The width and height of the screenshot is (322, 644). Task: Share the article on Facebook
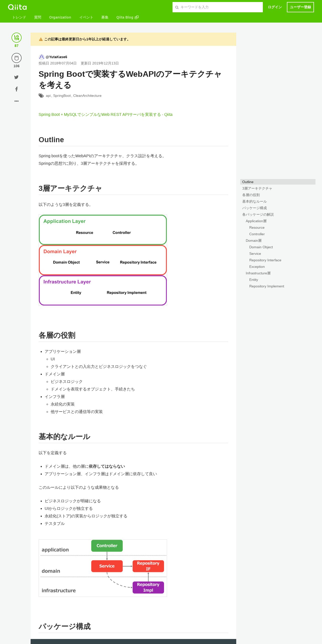coord(17,89)
